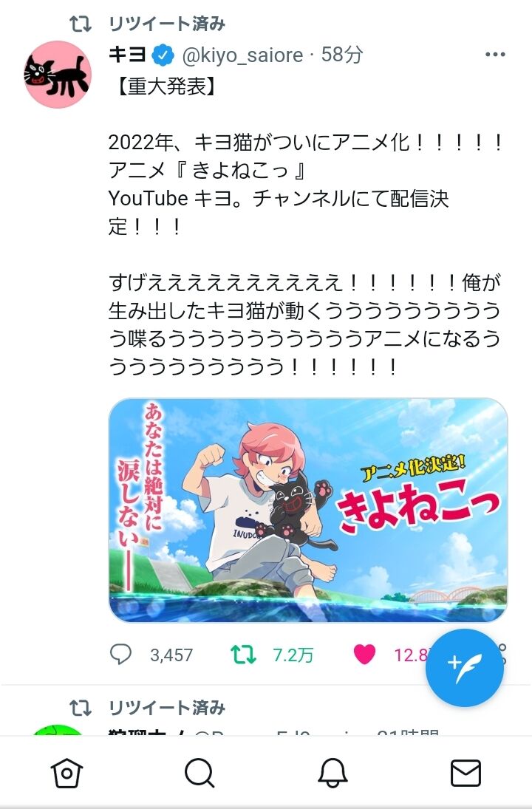Tap the top リツイート済み label
The image size is (532, 809).
tap(167, 24)
